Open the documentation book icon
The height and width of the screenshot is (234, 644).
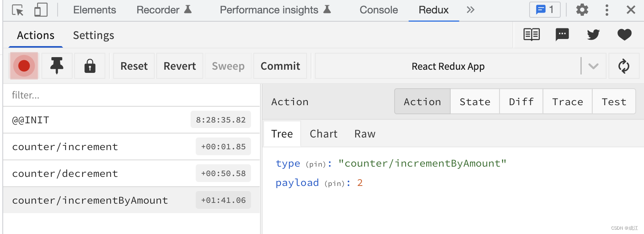[x=532, y=35]
